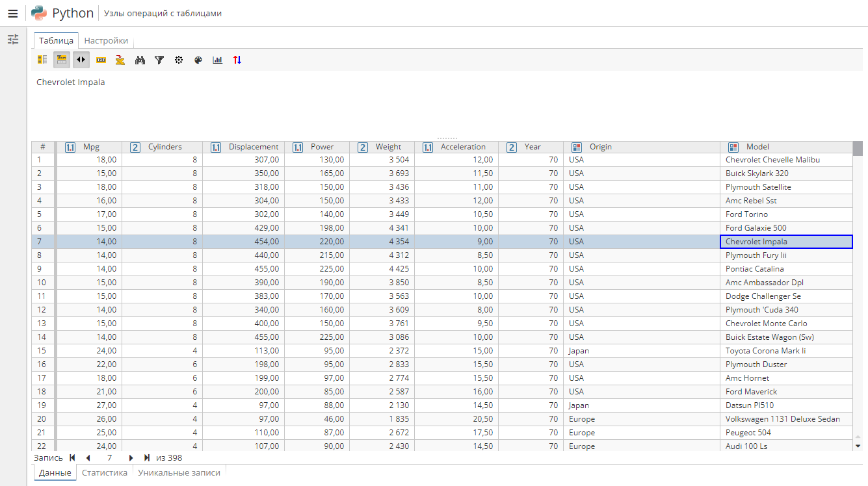Viewport: 868px width, 486px height.
Task: Click the TXT export icon
Action: pos(101,60)
